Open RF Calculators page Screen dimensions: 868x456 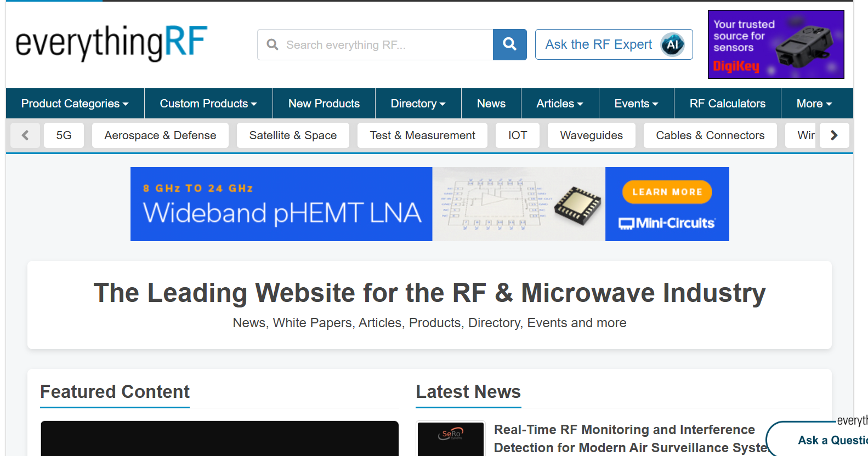728,104
